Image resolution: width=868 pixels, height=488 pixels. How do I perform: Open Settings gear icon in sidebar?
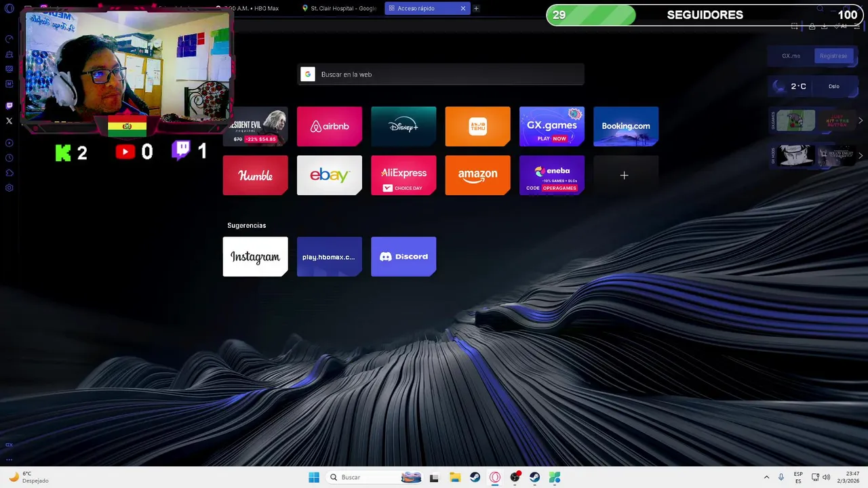[9, 188]
